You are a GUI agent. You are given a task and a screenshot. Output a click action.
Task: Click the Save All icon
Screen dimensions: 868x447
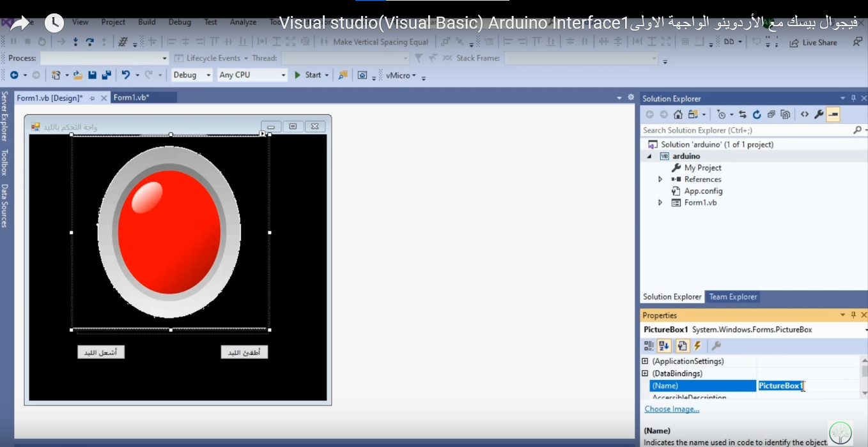(x=106, y=75)
